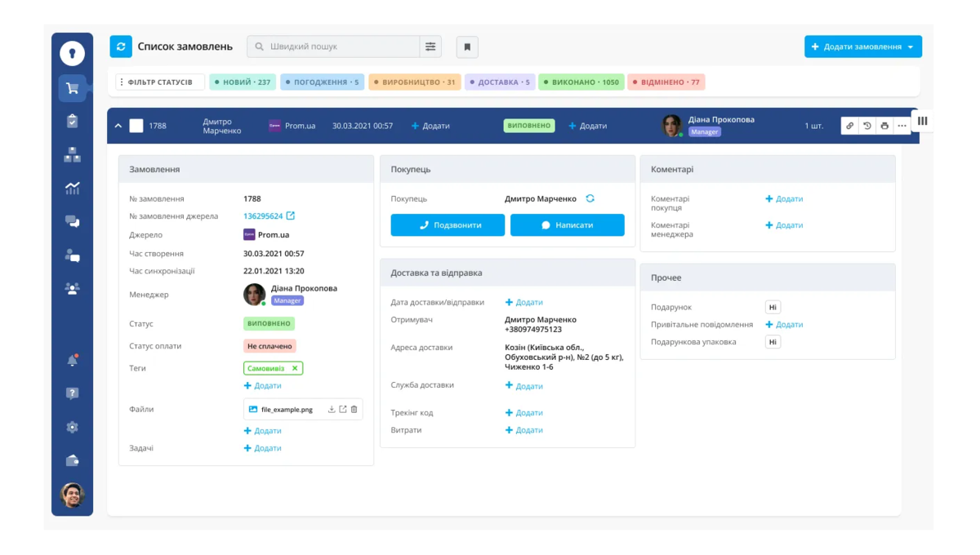Open the customer communication icon in sidebar
Viewport: 980px width, 555px height.
click(x=73, y=255)
